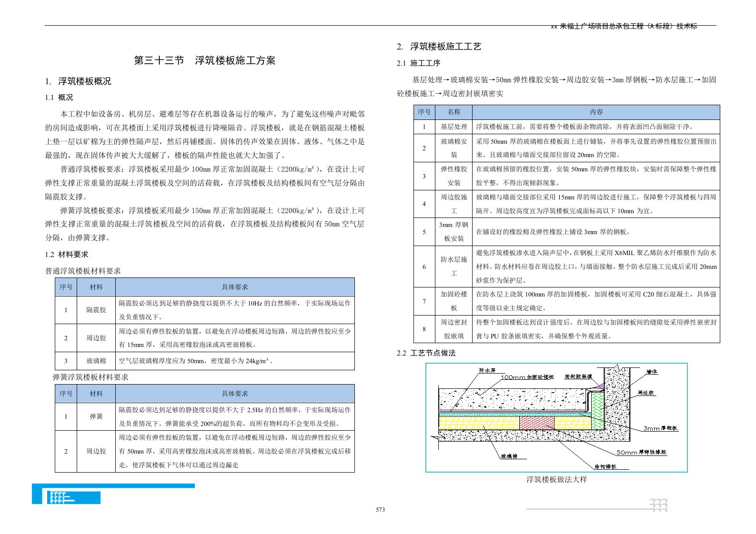The height and width of the screenshot is (534, 756).
Task: Click the diagram label "周边胶"
Action: click(646, 393)
